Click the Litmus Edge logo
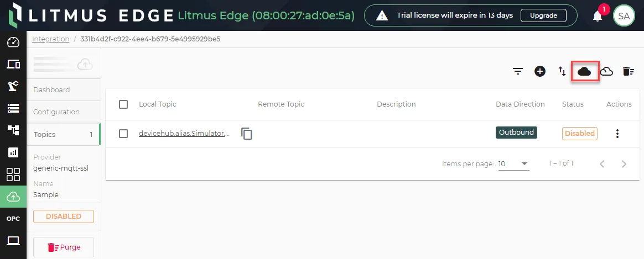The height and width of the screenshot is (259, 644). [x=90, y=15]
